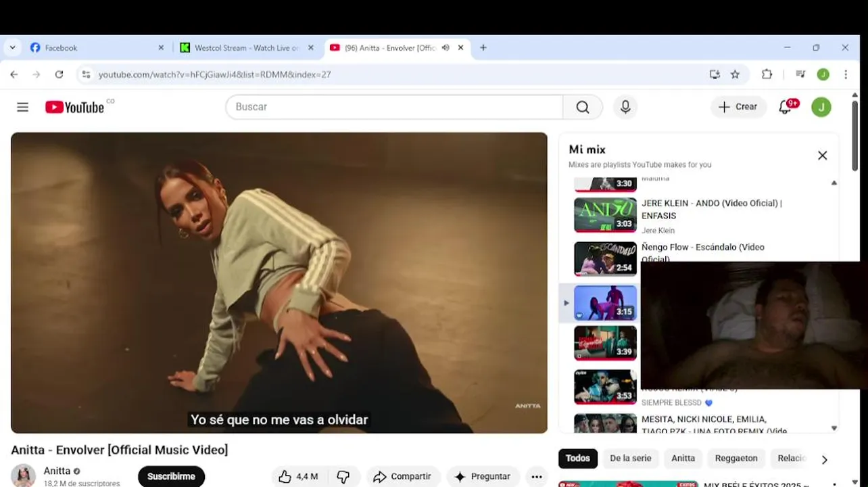Open the Crear upload menu
The height and width of the screenshot is (487, 868).
[x=738, y=107]
